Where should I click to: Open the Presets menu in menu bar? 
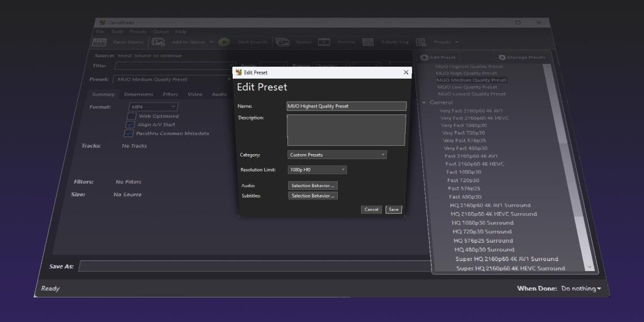click(x=138, y=31)
